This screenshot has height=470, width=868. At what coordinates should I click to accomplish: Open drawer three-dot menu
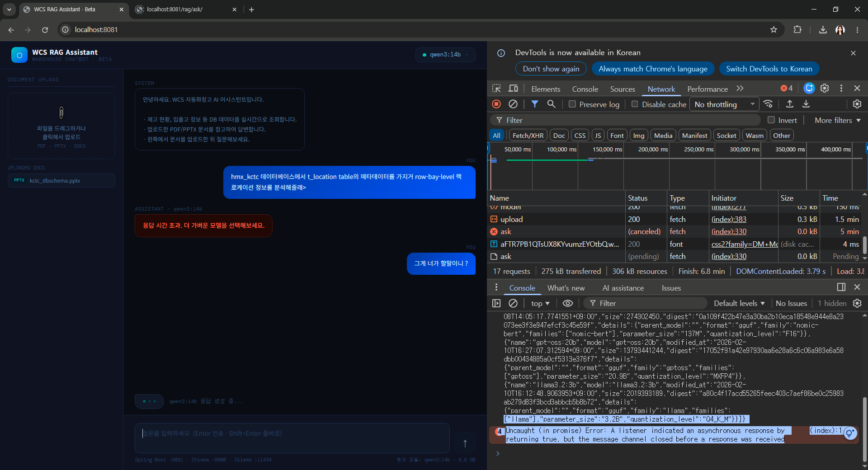[x=496, y=287]
